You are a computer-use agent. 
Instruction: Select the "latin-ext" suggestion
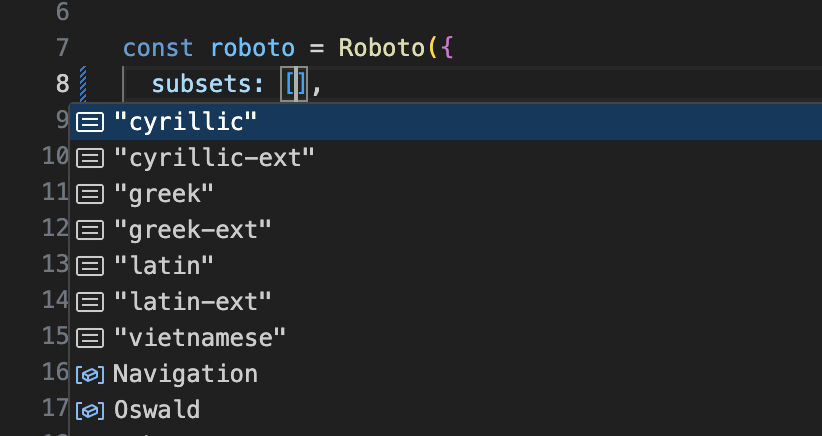(x=446, y=301)
